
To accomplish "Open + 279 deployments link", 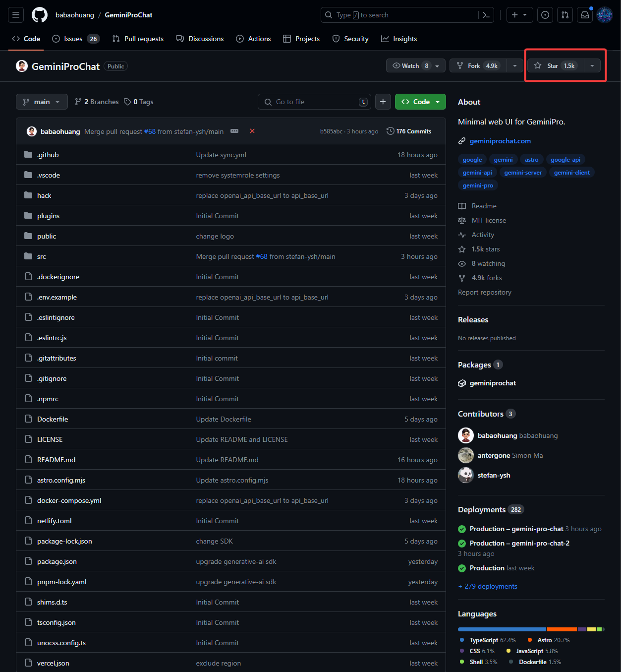I will click(x=488, y=586).
